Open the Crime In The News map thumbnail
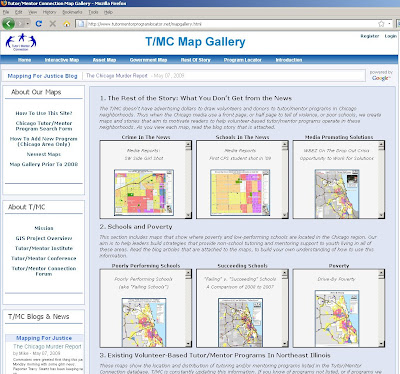Screen dimensions: 400x374 tap(144, 193)
